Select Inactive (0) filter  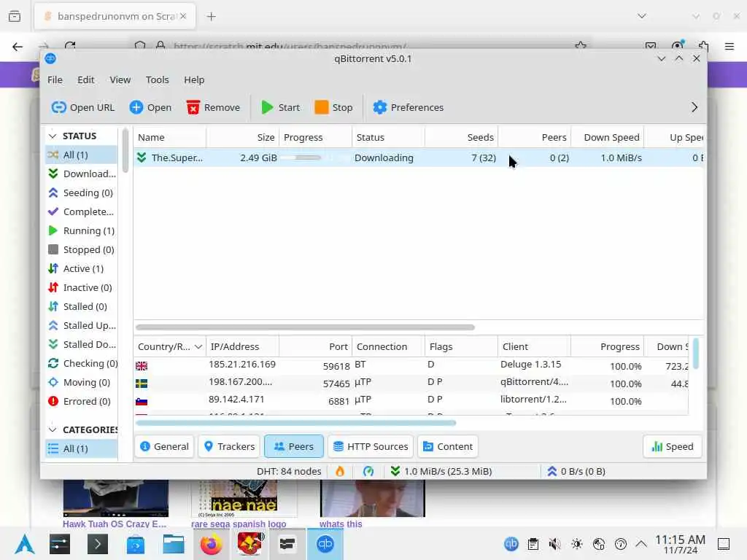pyautogui.click(x=82, y=288)
